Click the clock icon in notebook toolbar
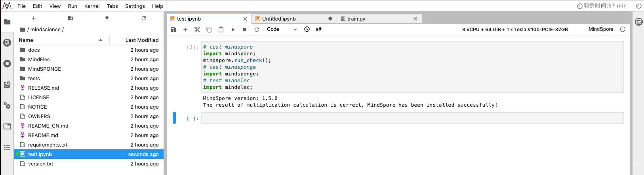The width and height of the screenshot is (644, 175). [x=307, y=29]
